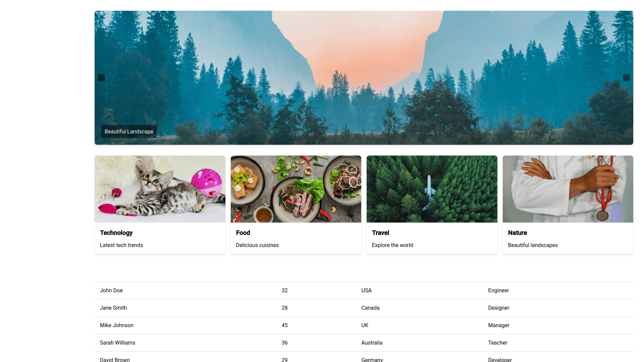Select the Food card title

click(243, 233)
